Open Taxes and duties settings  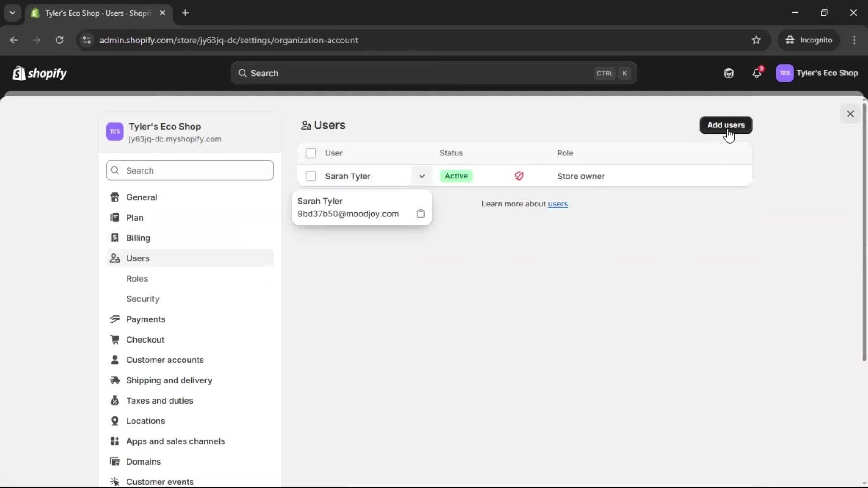tap(160, 401)
